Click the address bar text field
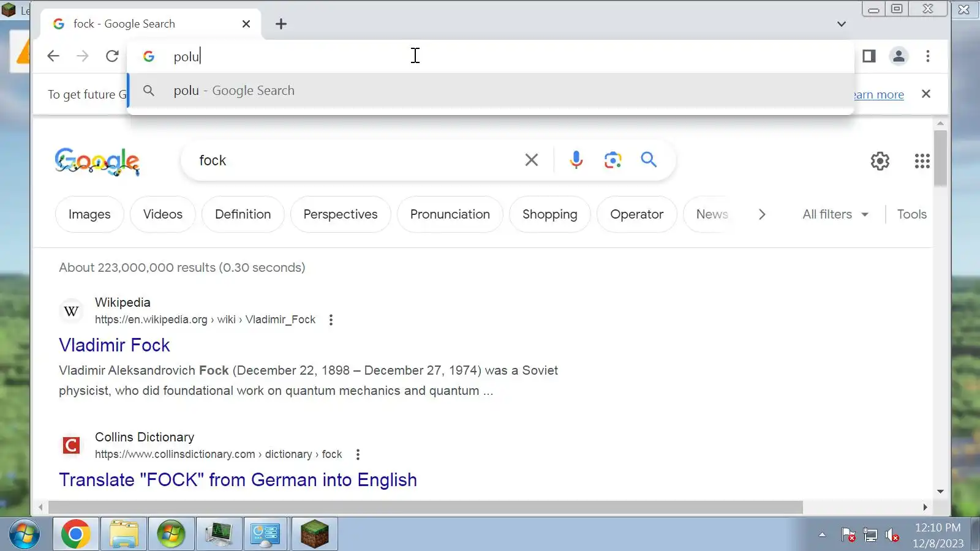 click(x=490, y=56)
